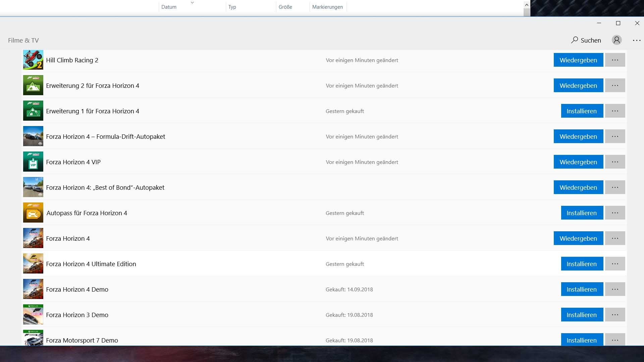Select 'Gekauft: 14.09.2018' status text

click(x=349, y=289)
